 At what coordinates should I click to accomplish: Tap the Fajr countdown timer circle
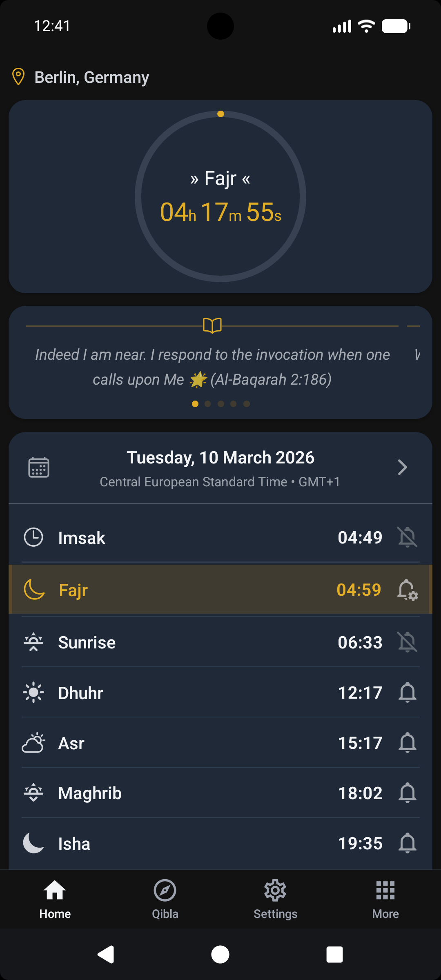(220, 196)
